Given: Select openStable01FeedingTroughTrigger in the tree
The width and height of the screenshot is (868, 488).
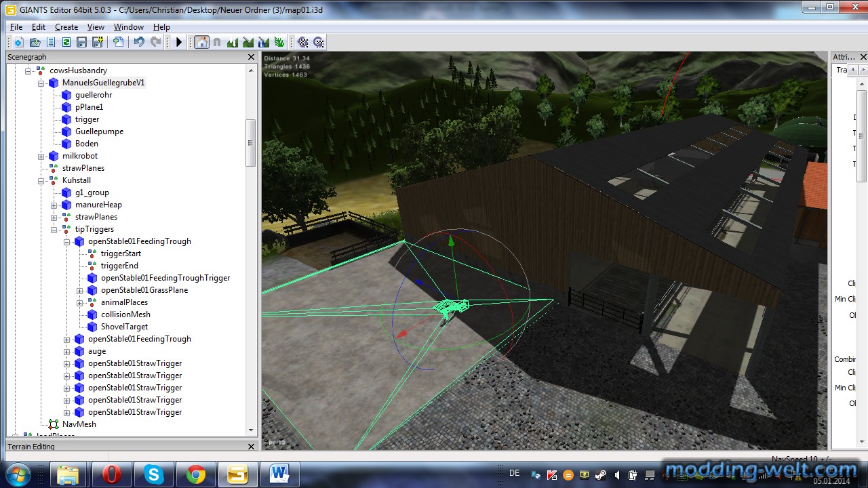Looking at the screenshot, I should tap(165, 278).
